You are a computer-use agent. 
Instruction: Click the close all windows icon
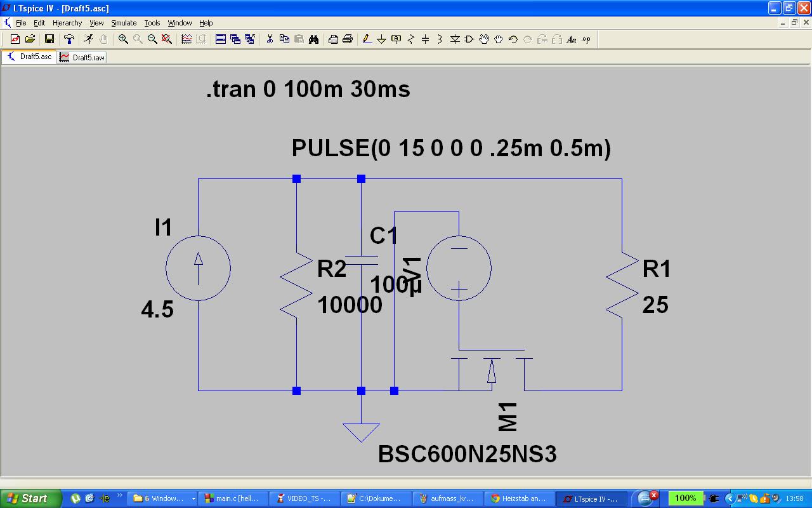click(250, 39)
